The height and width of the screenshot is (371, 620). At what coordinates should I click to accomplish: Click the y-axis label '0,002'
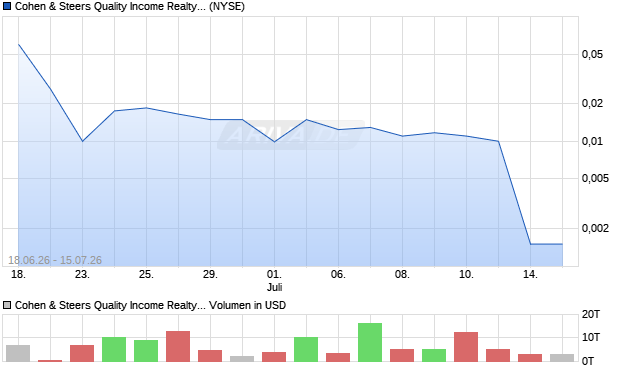(595, 228)
